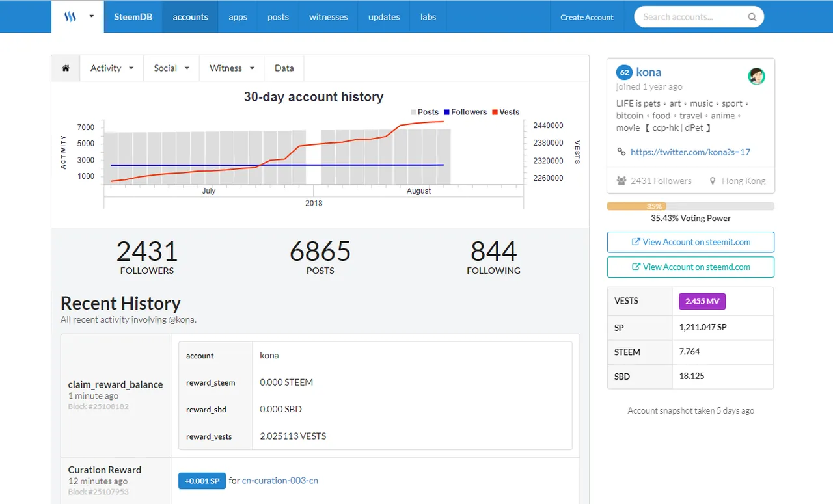The width and height of the screenshot is (833, 504).
Task: Click the kona account name link
Action: pyautogui.click(x=649, y=72)
